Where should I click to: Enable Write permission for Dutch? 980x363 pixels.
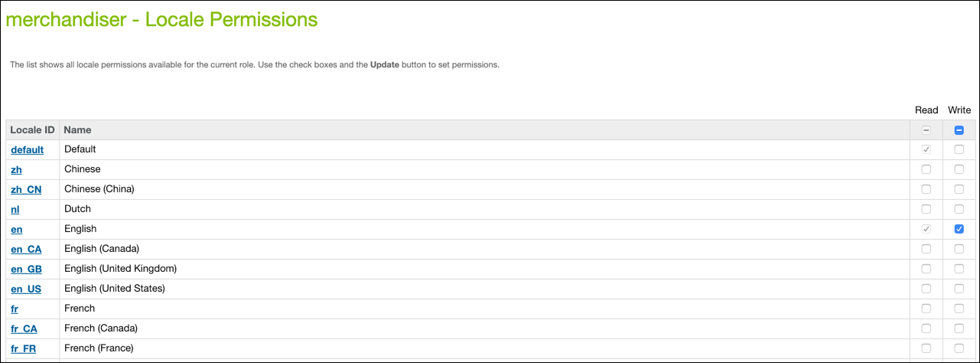[959, 209]
